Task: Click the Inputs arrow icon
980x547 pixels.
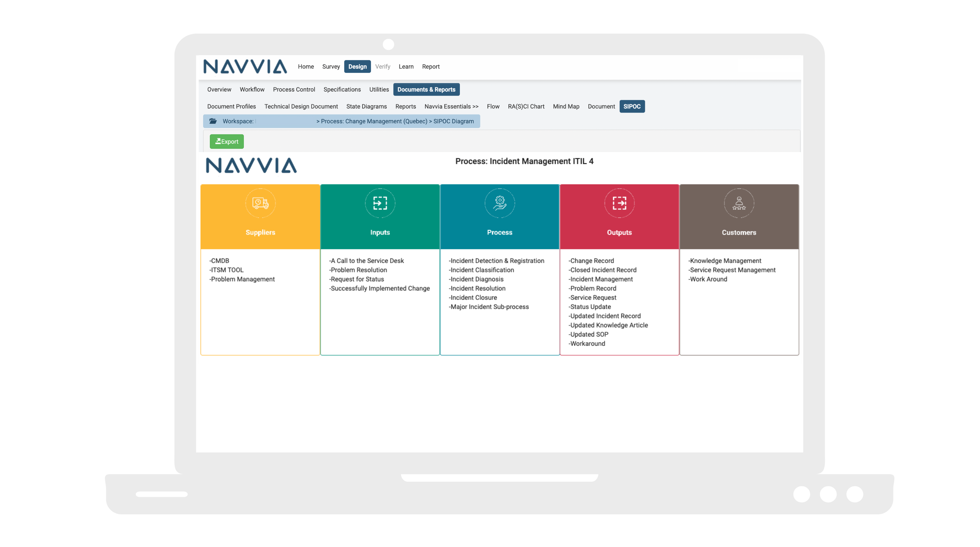Action: click(x=379, y=203)
